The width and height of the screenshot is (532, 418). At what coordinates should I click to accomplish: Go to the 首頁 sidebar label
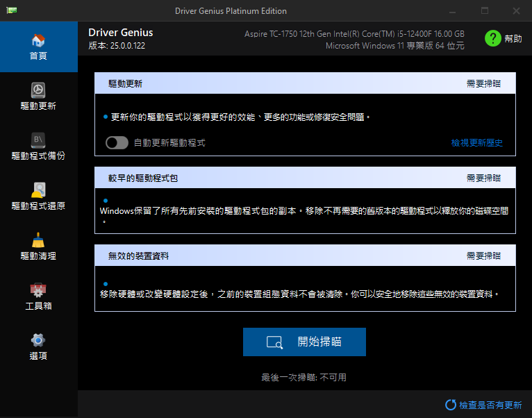click(x=38, y=56)
